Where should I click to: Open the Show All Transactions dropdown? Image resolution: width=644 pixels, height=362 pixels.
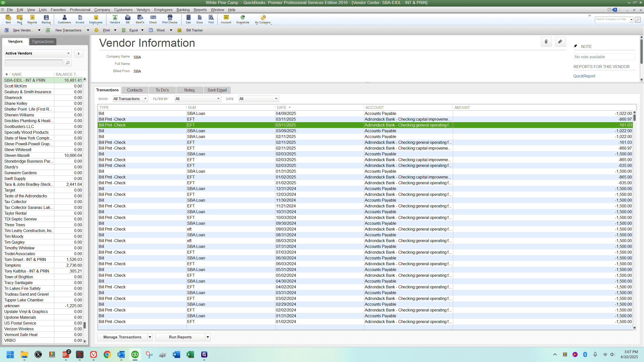tap(130, 99)
